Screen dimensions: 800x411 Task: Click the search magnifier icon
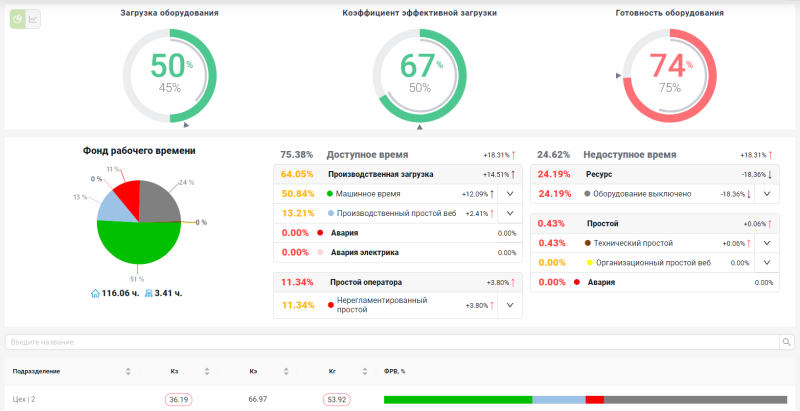tap(786, 342)
